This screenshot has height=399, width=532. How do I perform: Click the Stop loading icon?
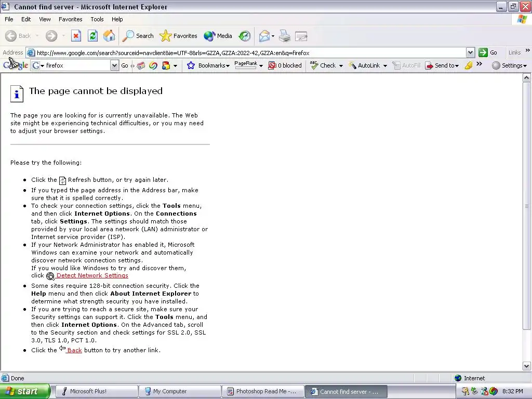click(76, 36)
